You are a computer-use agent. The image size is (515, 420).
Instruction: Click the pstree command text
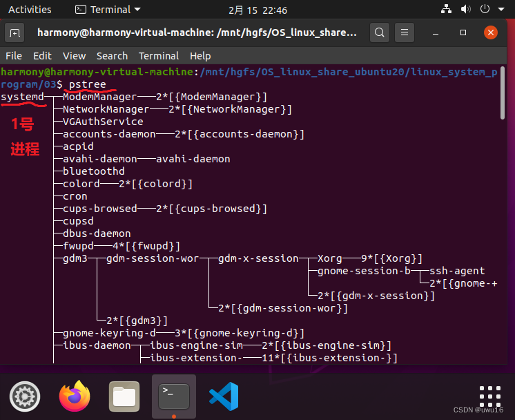click(x=88, y=84)
